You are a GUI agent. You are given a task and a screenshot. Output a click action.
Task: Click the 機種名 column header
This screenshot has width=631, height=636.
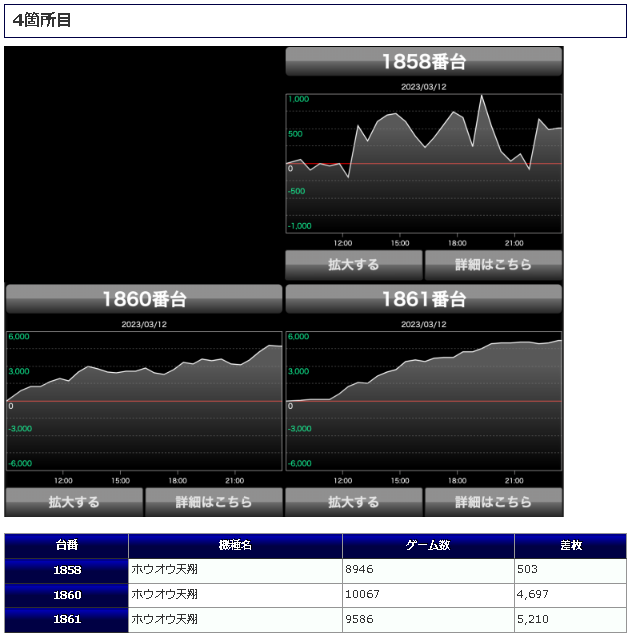[x=235, y=546]
